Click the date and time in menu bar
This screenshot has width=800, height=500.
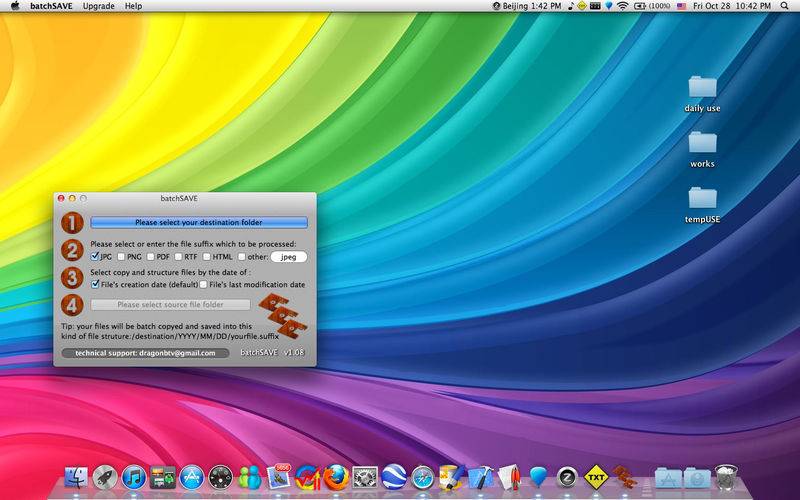(732, 6)
